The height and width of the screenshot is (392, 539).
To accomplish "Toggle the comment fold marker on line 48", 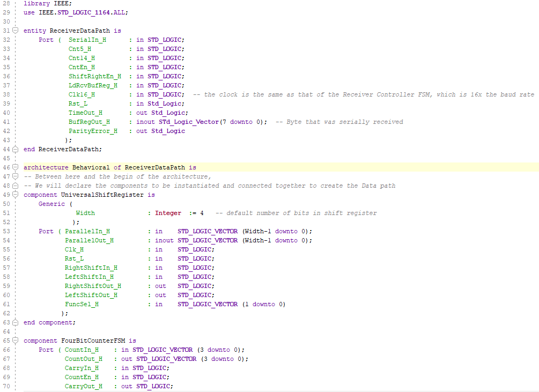I will click(16, 185).
